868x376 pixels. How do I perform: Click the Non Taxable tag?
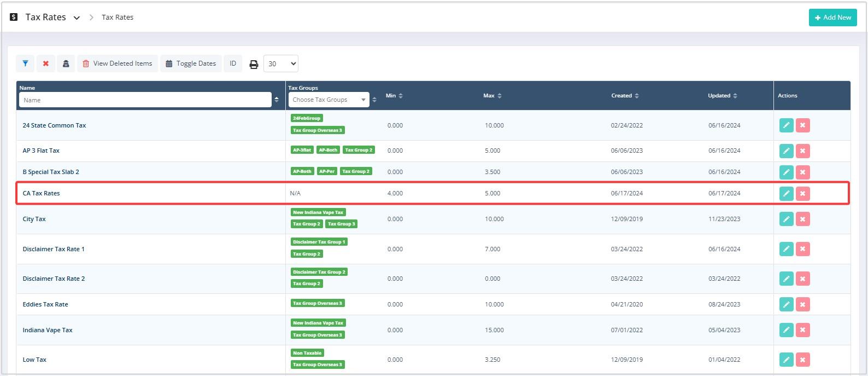pos(307,353)
